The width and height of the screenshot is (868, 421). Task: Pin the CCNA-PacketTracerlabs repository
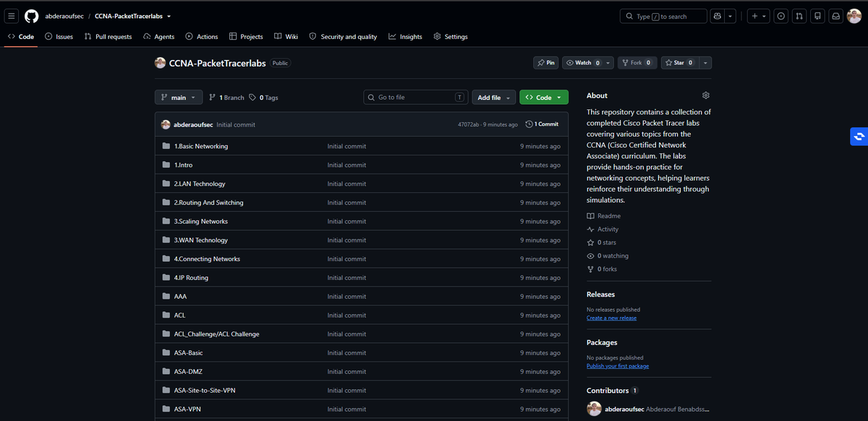[x=545, y=63]
